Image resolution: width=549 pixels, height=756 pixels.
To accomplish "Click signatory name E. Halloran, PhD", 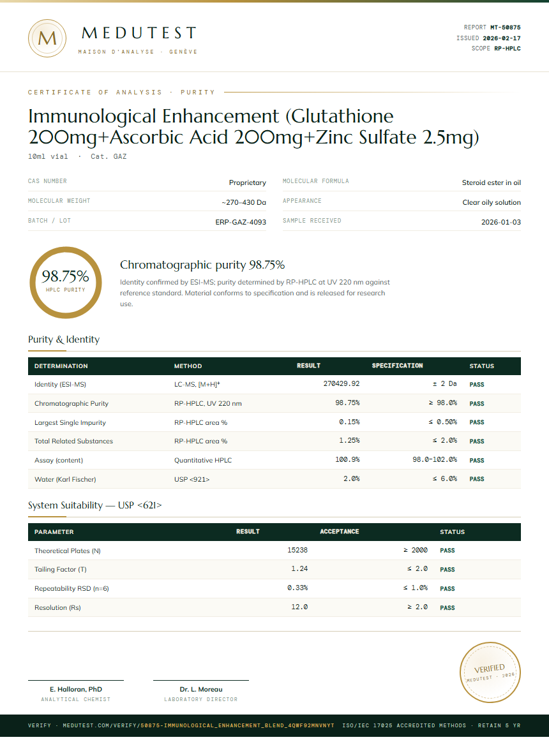I will tap(76, 690).
